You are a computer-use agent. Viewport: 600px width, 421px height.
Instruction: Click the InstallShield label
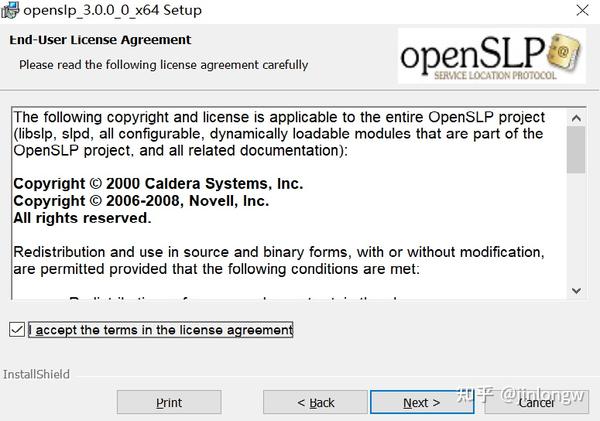click(x=36, y=374)
